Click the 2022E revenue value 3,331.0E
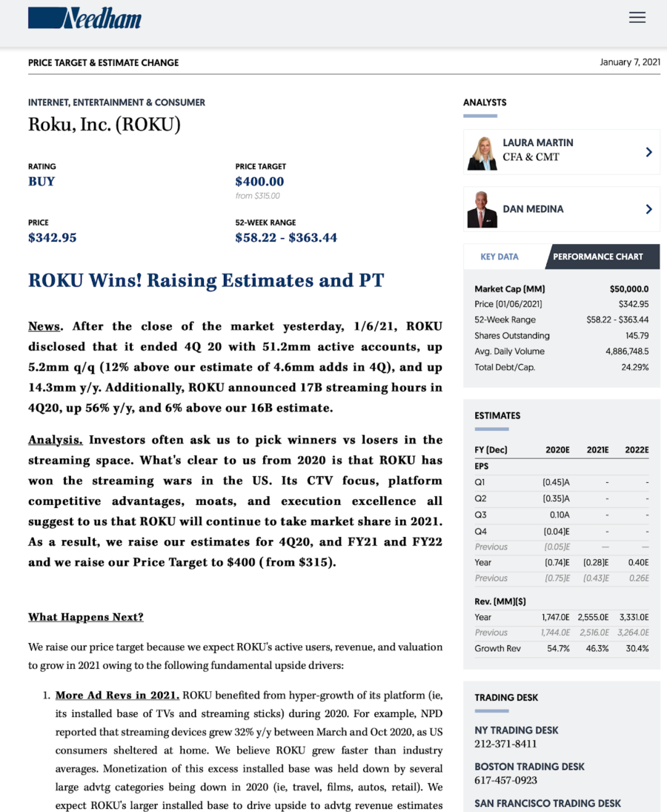Image resolution: width=667 pixels, height=812 pixels. (x=634, y=617)
